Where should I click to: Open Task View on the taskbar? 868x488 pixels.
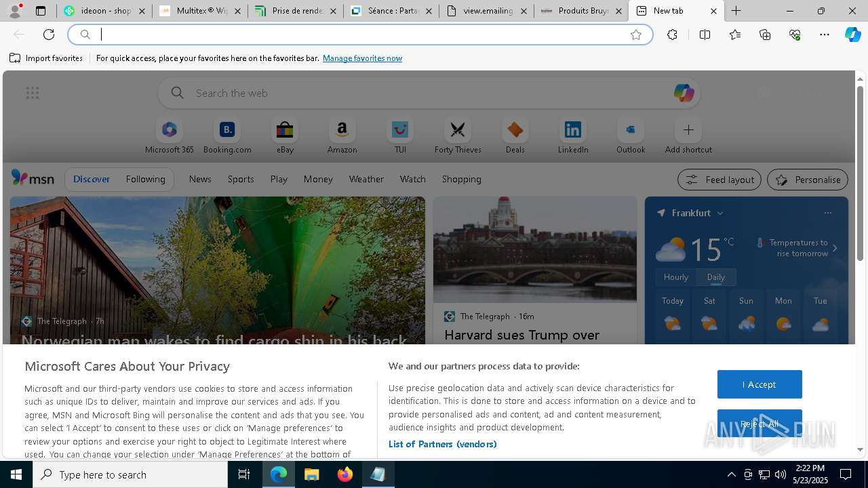click(x=244, y=474)
